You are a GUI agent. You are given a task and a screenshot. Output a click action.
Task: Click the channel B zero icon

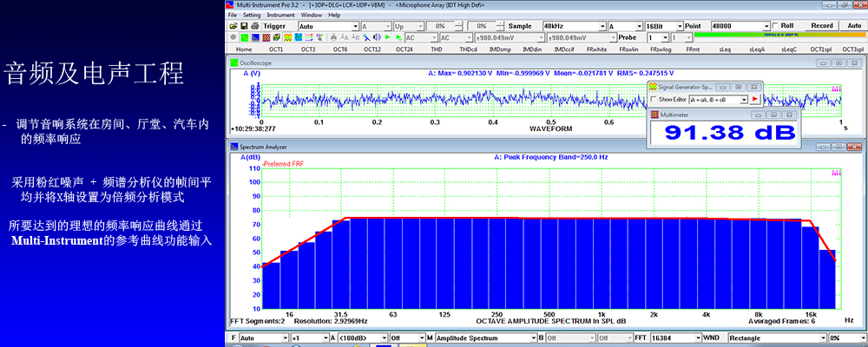(355, 37)
